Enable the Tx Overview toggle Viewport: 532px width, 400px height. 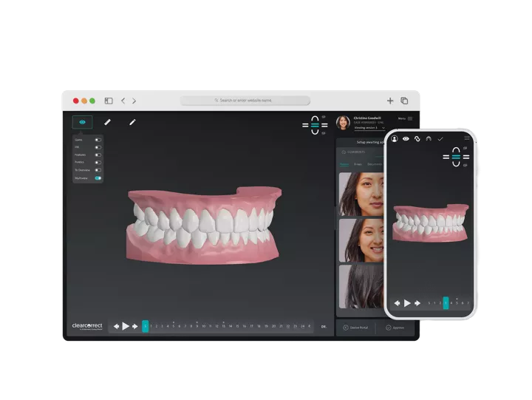pos(98,170)
